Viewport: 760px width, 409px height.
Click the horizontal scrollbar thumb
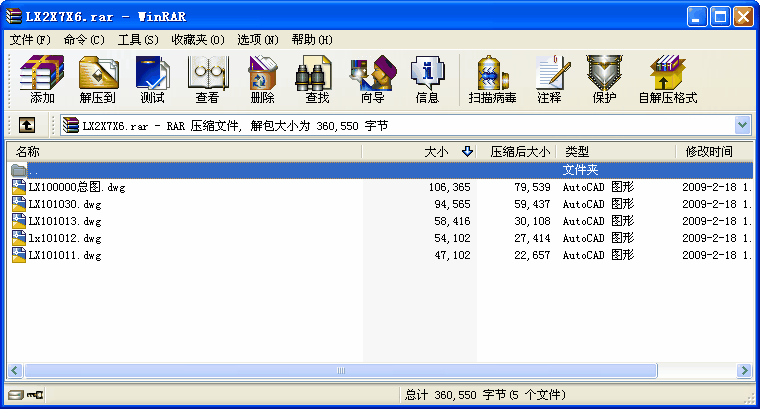341,371
